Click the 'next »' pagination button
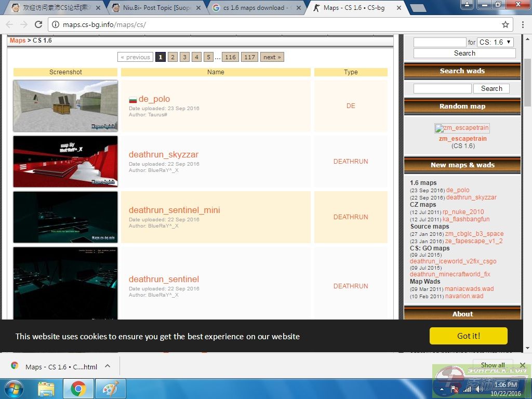The height and width of the screenshot is (399, 532). [272, 57]
